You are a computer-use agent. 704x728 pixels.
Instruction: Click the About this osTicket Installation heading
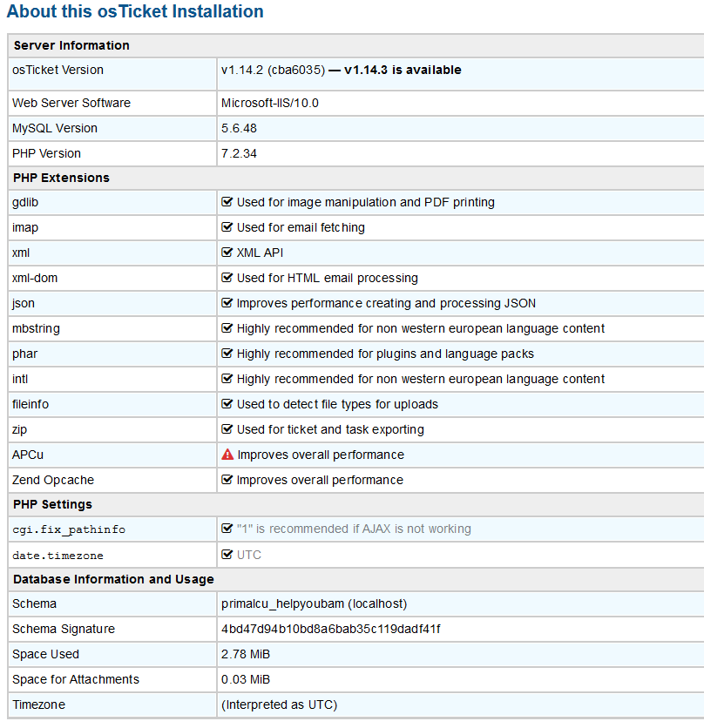click(x=135, y=12)
